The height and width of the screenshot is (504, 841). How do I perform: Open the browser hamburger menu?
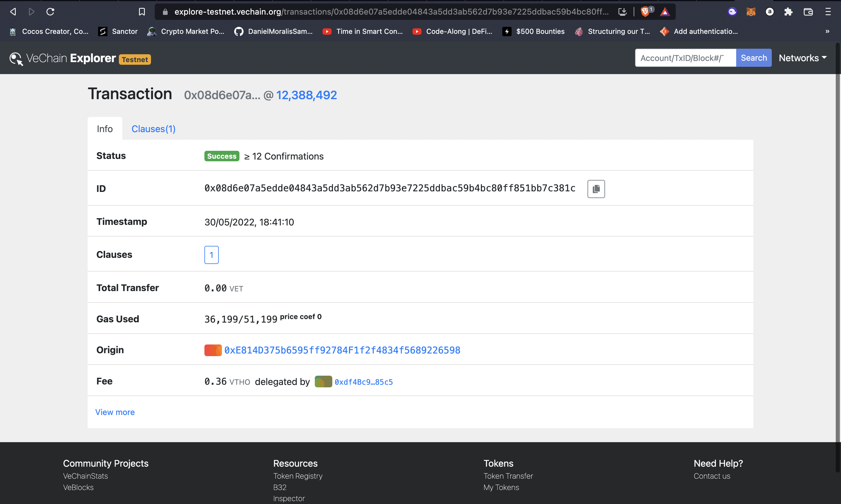pos(828,12)
